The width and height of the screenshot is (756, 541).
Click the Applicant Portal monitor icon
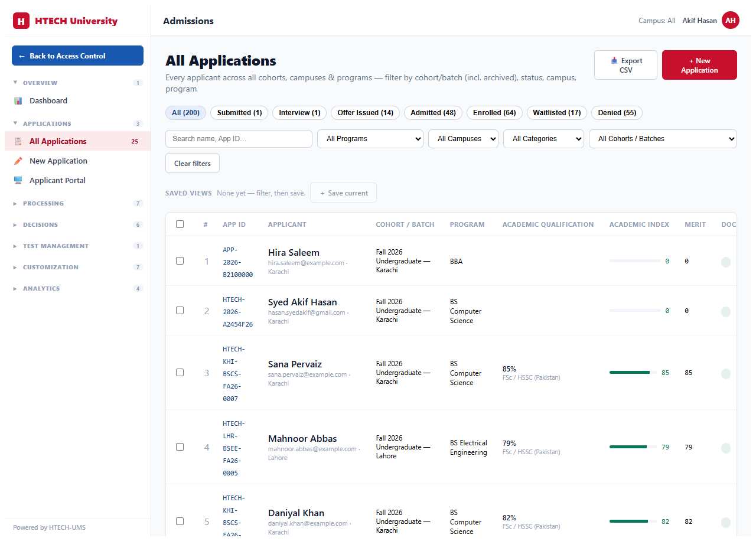pos(18,180)
